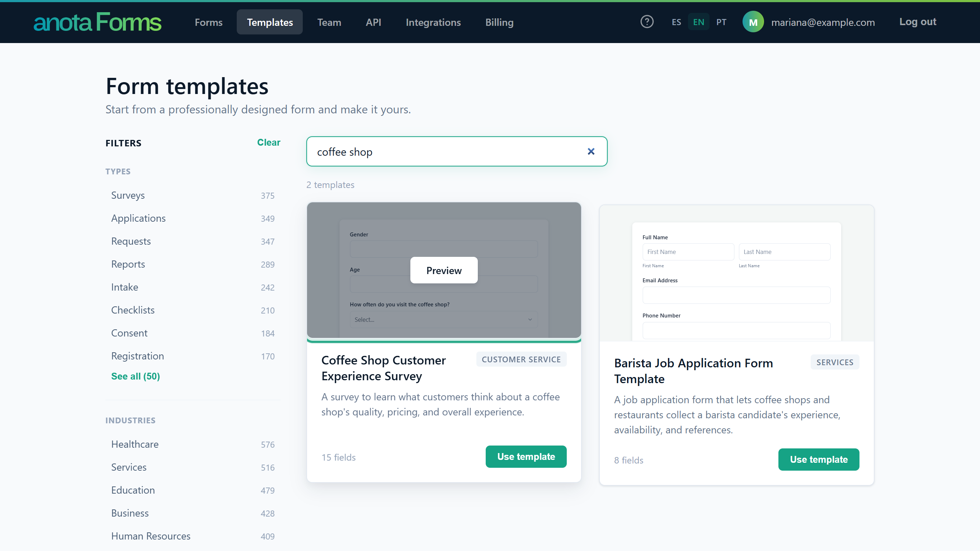Open Coffee Shop Customer Experience Survey title
Screen dimensions: 980x551
383,368
